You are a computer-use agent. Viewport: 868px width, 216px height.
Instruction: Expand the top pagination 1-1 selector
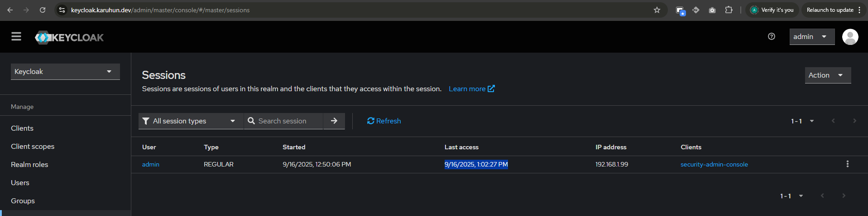click(802, 121)
